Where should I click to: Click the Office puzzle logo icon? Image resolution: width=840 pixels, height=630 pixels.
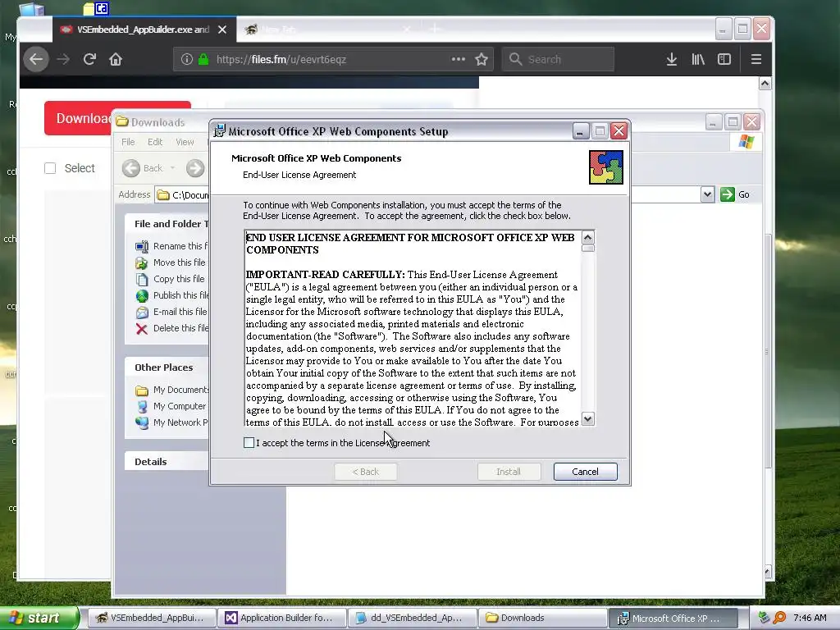606,167
